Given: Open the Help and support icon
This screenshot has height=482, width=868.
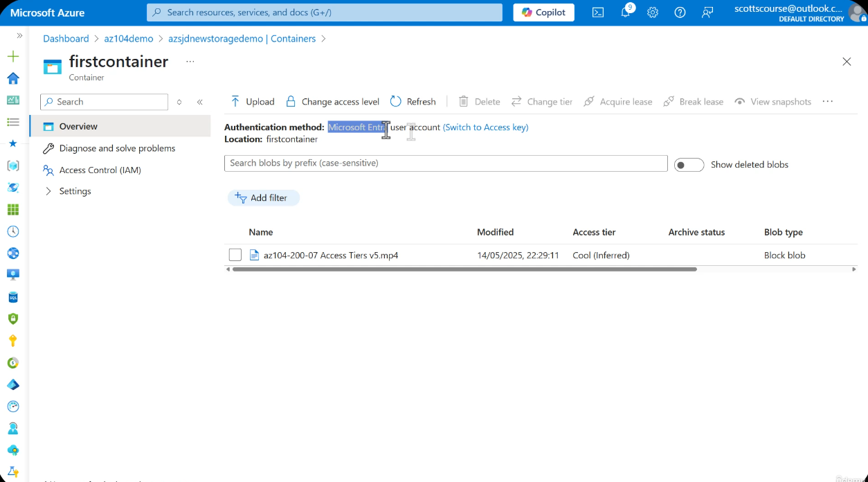Looking at the screenshot, I should 679,12.
